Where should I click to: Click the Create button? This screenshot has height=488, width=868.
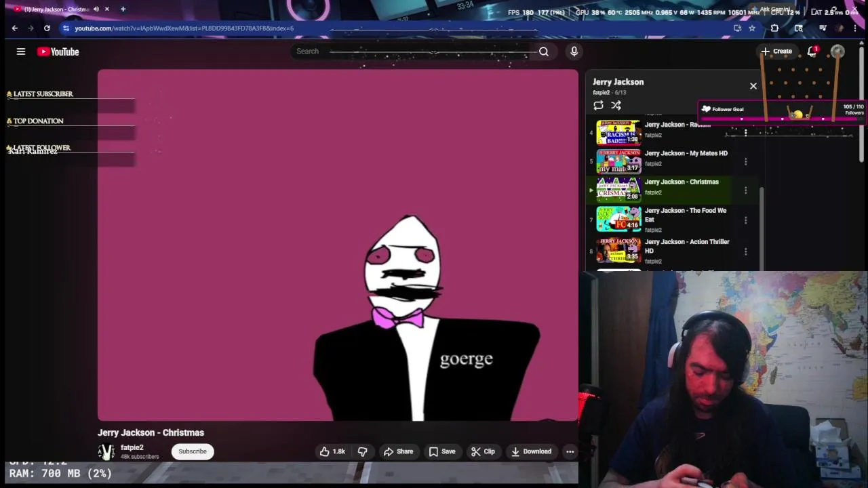click(776, 52)
